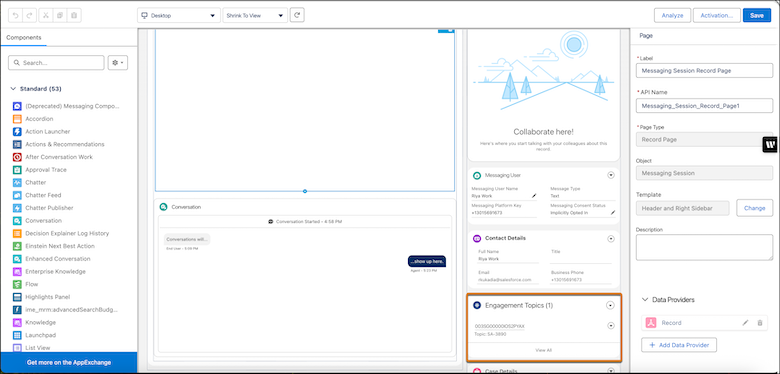The width and height of the screenshot is (780, 374).
Task: Open the Contact Details card dropdown arrow
Action: tap(611, 239)
